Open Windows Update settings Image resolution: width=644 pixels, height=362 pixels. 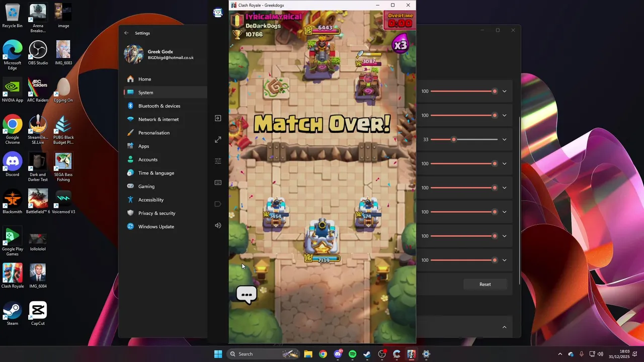[165, 227]
